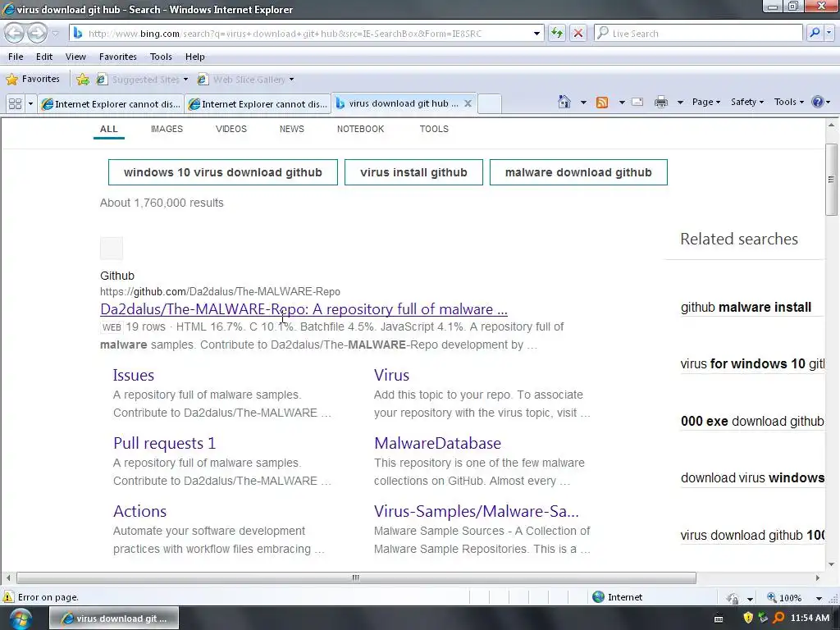
Task: Click the Read Mail icon
Action: tap(637, 102)
